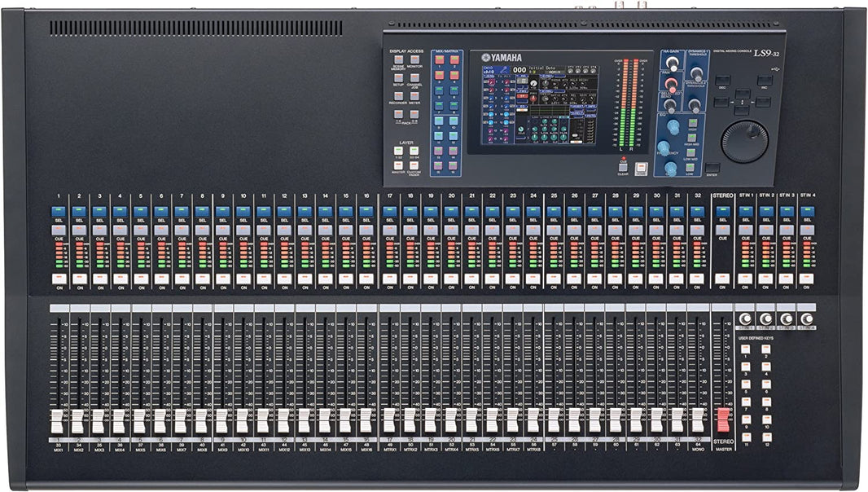Toggle the ST IN 3 CUE key
Image resolution: width=868 pixels, height=492 pixels.
(x=786, y=229)
